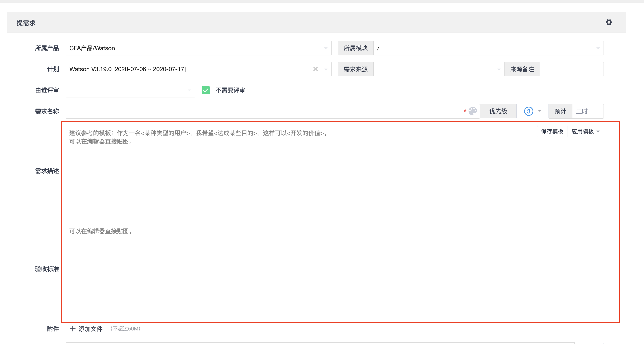The height and width of the screenshot is (344, 644).
Task: Focus the 需求名称 input field
Action: 263,111
